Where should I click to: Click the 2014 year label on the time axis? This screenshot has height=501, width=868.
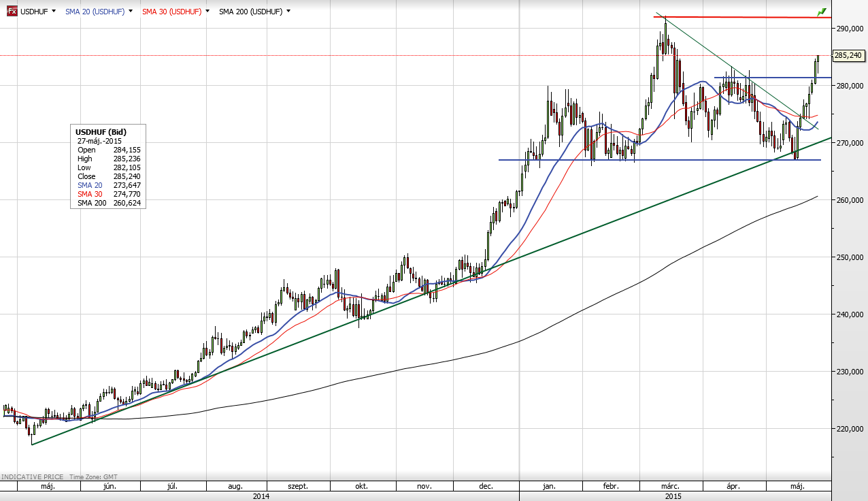coord(261,496)
